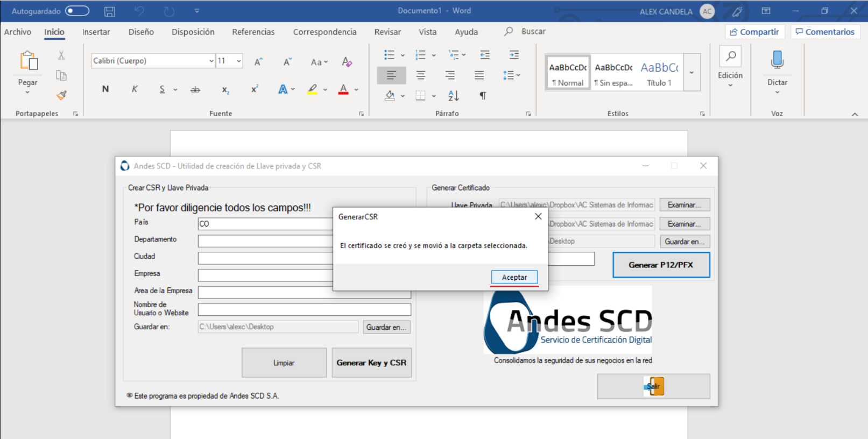The width and height of the screenshot is (868, 439).
Task: Click the Pegar clipboard icon
Action: click(x=28, y=60)
